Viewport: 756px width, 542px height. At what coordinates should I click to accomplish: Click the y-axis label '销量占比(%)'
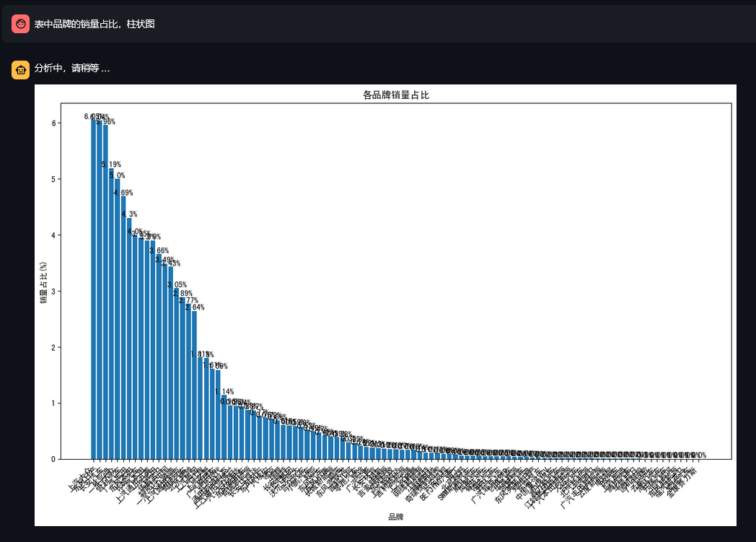(43, 283)
